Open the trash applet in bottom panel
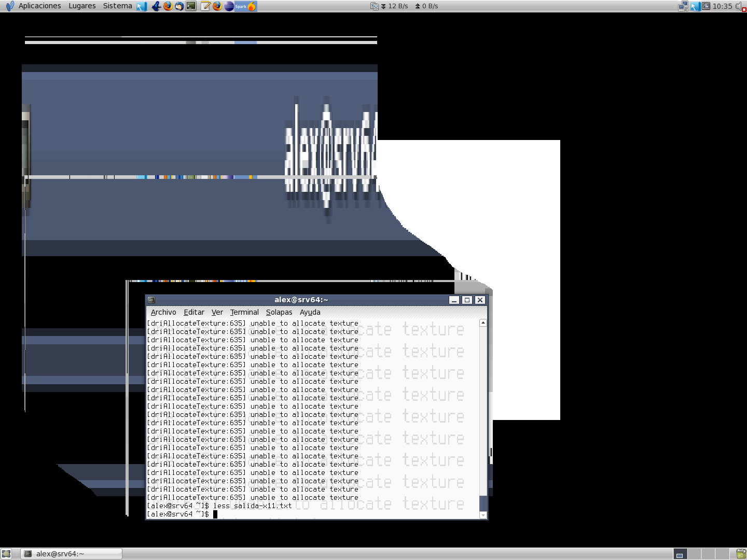The width and height of the screenshot is (747, 560). tap(741, 554)
